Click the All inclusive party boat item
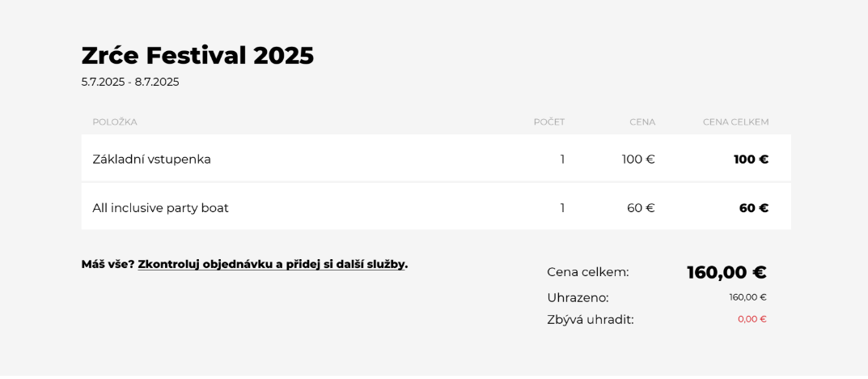This screenshot has width=868, height=379. coord(160,208)
